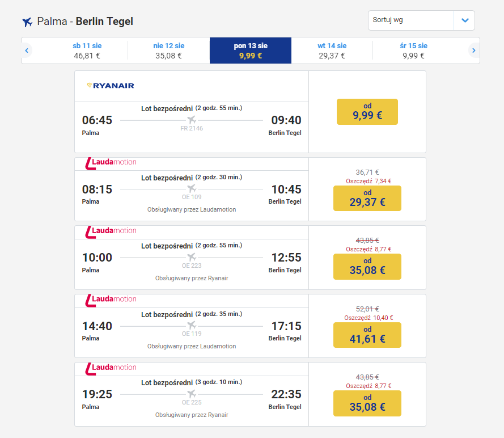
Task: Pick the śr 15 sie date tab
Action: pyautogui.click(x=413, y=50)
